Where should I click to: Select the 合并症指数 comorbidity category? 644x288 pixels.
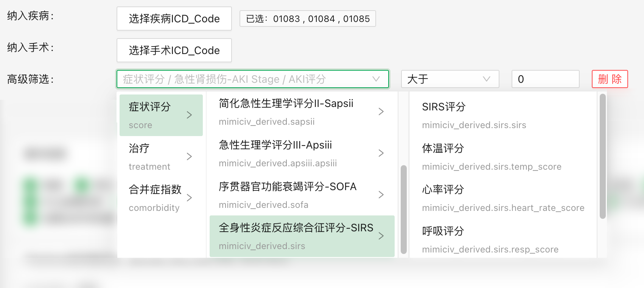[x=155, y=198]
